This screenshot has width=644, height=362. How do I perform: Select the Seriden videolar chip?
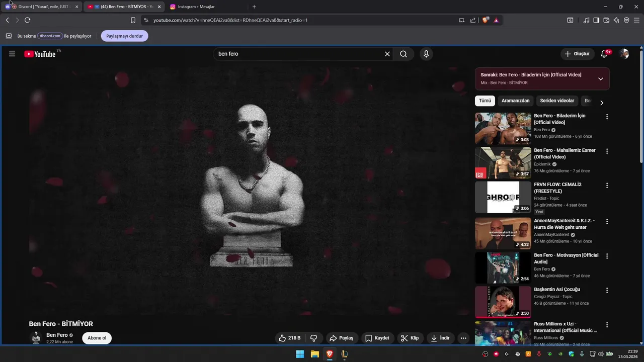coord(557,101)
